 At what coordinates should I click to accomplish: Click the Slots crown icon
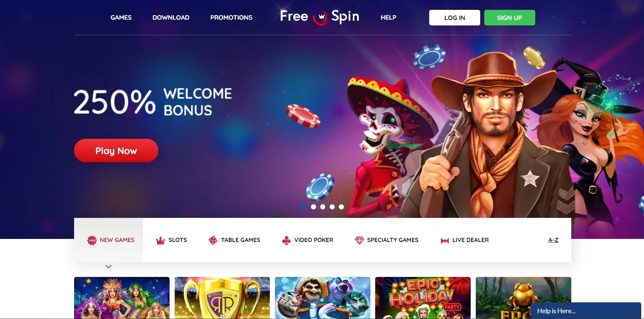pos(160,241)
